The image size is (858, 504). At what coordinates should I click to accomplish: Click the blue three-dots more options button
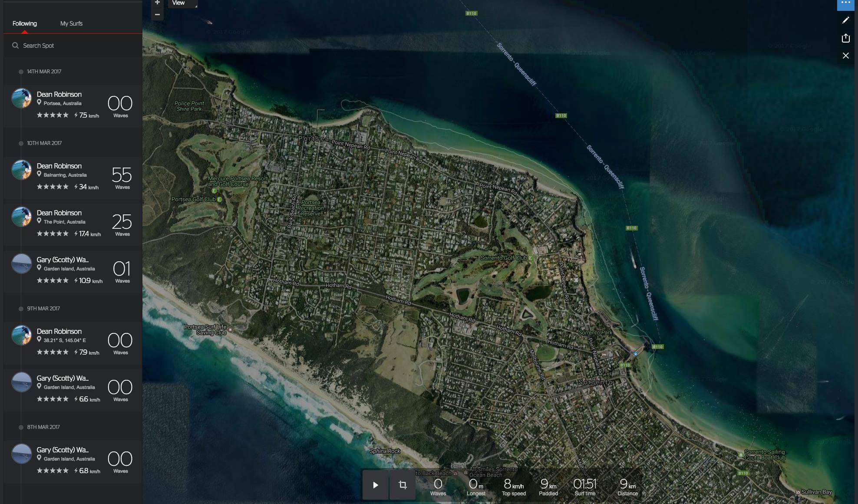tap(845, 3)
